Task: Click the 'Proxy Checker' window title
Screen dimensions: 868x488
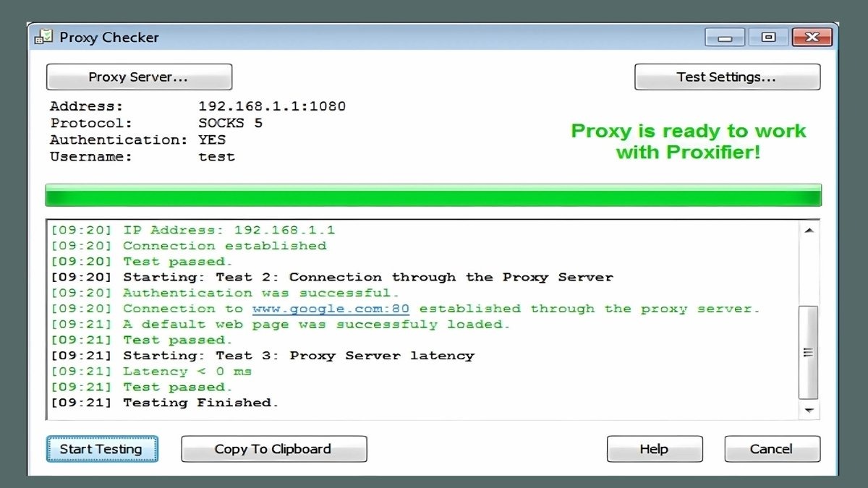Action: pos(109,37)
